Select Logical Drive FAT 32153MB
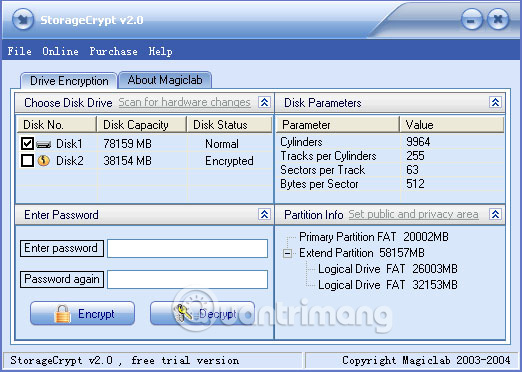This screenshot has width=522, height=372. coord(388,285)
